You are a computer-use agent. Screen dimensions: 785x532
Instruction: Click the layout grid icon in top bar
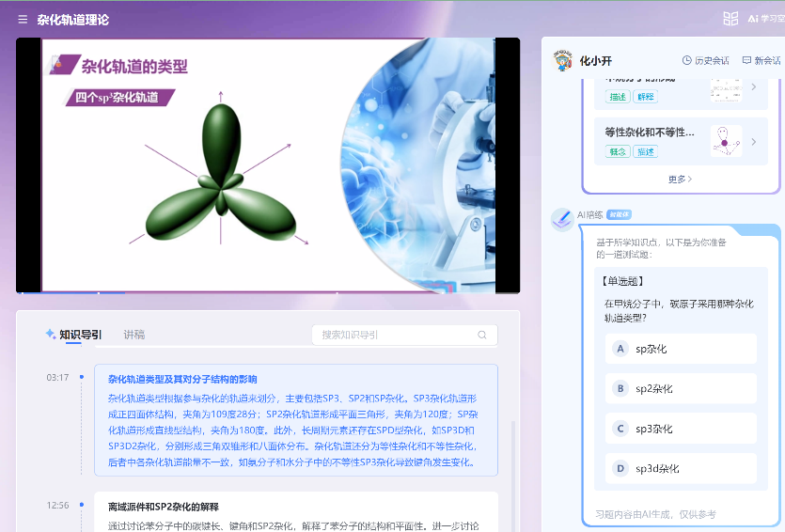tap(730, 19)
